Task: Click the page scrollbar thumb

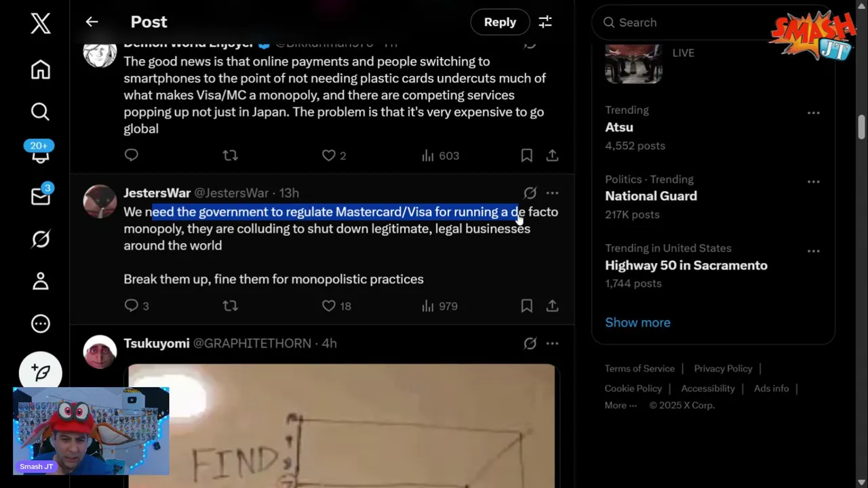Action: point(861,127)
